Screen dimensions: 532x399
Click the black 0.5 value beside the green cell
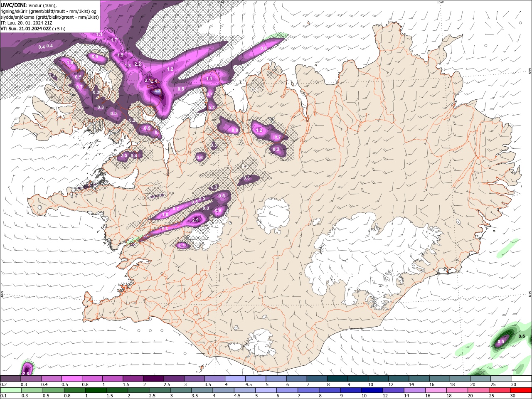coord(522,336)
